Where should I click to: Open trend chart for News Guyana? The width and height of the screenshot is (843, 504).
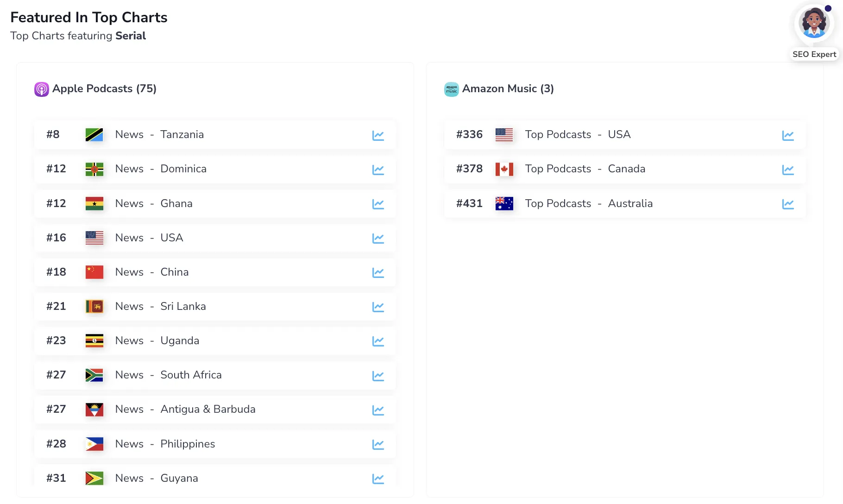[378, 479]
